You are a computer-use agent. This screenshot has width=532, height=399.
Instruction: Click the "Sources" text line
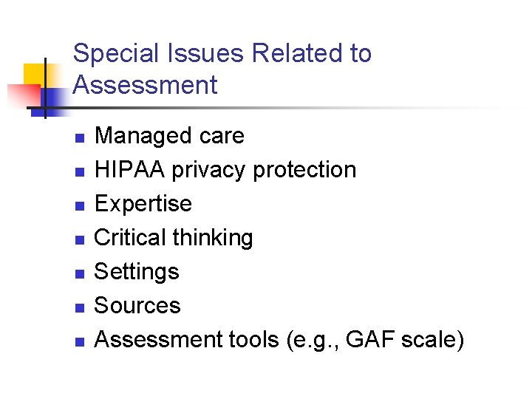pos(137,306)
